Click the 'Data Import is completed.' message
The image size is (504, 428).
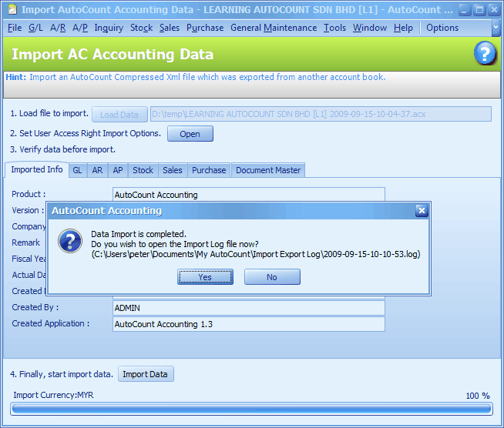point(139,234)
